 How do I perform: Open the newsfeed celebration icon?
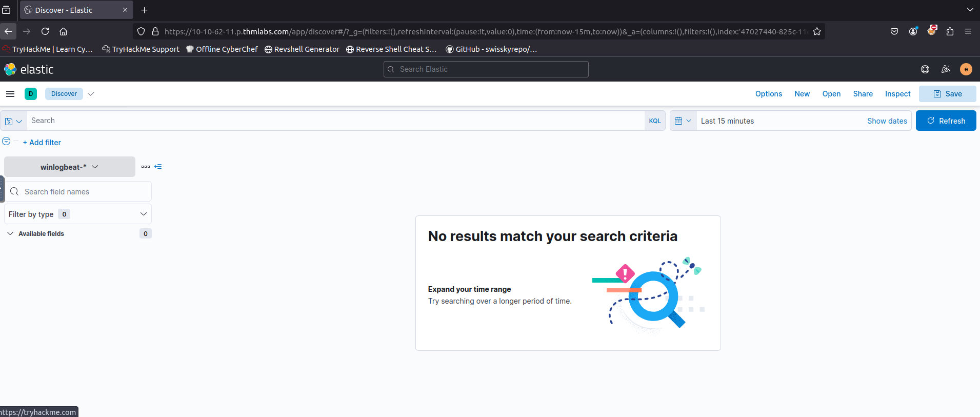point(945,69)
